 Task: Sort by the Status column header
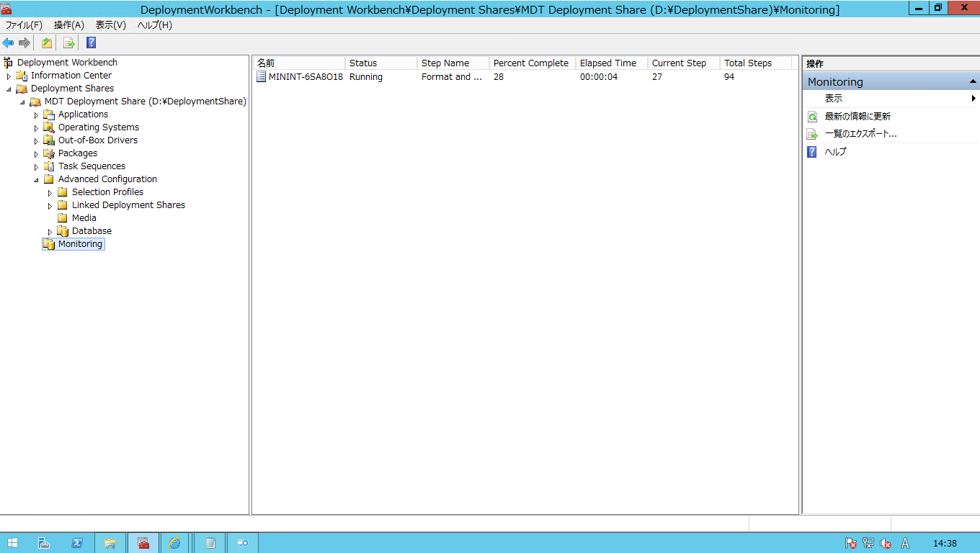[381, 63]
